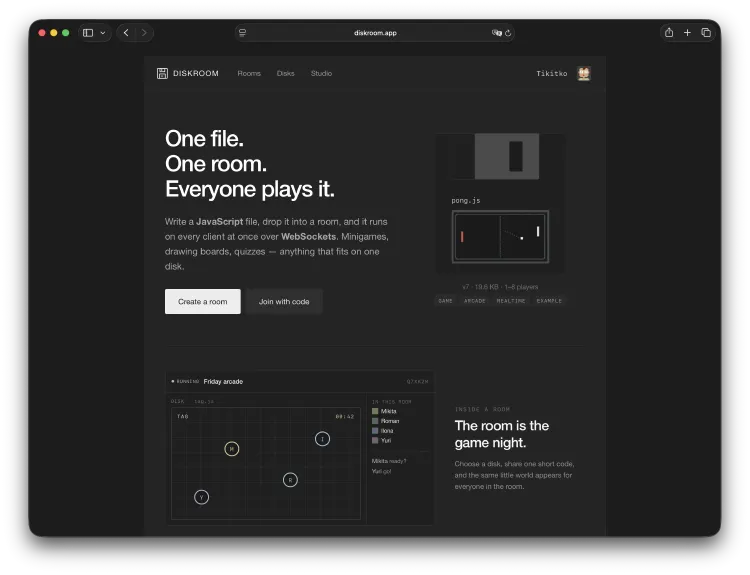Click the floppy disk shutter graphic
This screenshot has height=575, width=750.
pyautogui.click(x=507, y=156)
